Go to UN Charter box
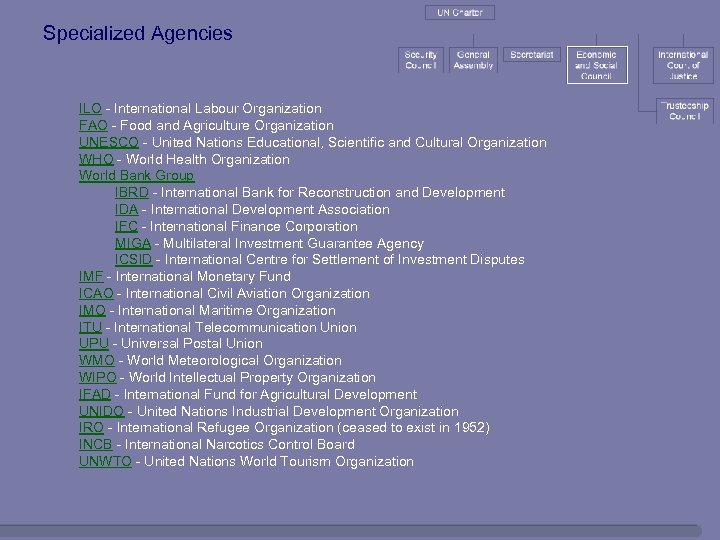720x540 pixels. pyautogui.click(x=460, y=13)
